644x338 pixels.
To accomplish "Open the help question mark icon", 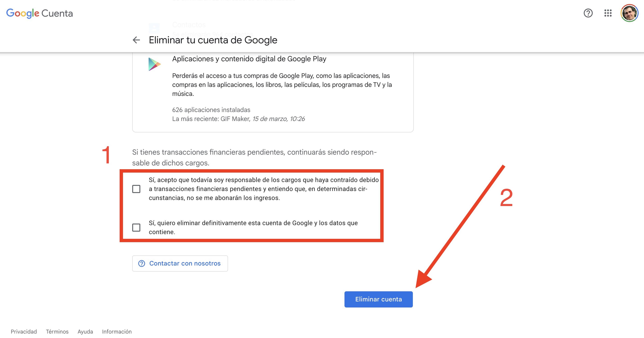I will pos(588,13).
